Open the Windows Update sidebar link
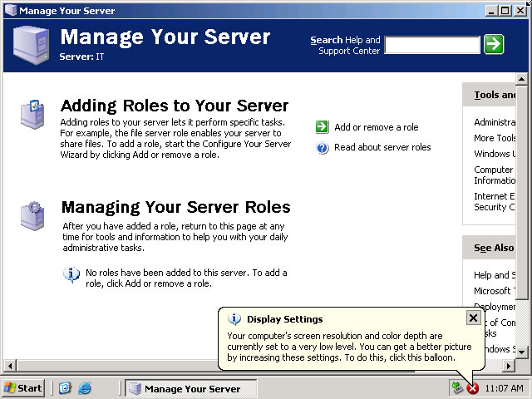This screenshot has width=532, height=399. [x=495, y=154]
